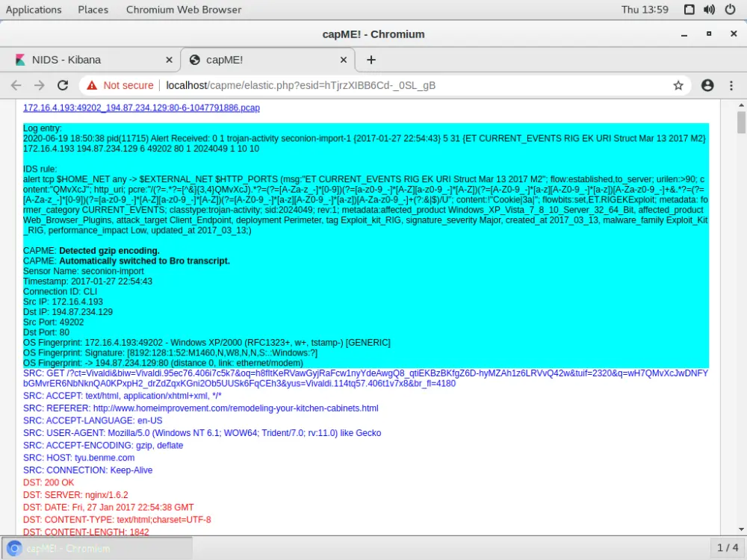Open the Chromium three-dot menu

(x=733, y=85)
